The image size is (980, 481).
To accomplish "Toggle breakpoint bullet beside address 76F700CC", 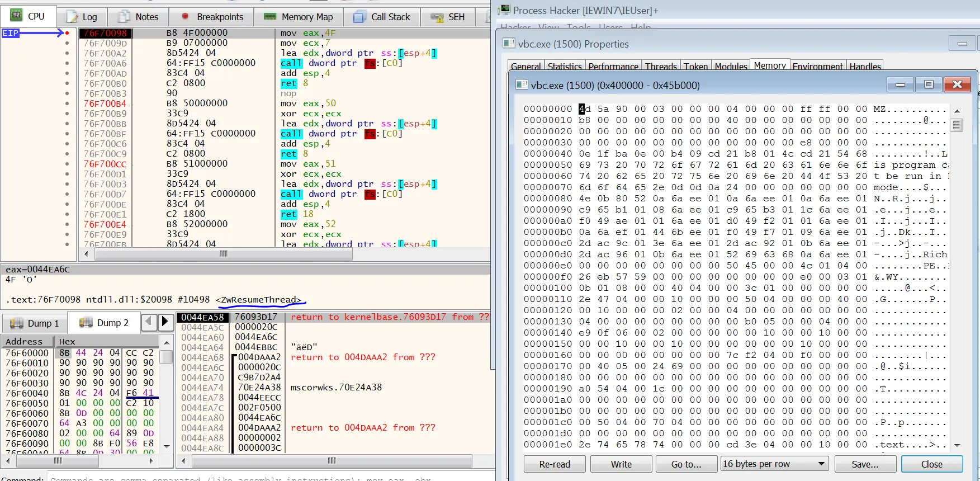I will click(67, 164).
